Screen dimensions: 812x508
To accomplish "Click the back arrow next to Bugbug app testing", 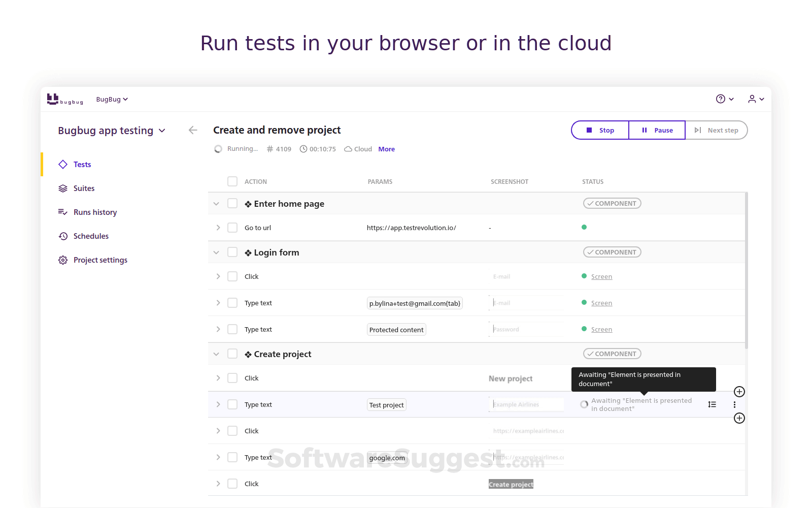I will point(193,130).
